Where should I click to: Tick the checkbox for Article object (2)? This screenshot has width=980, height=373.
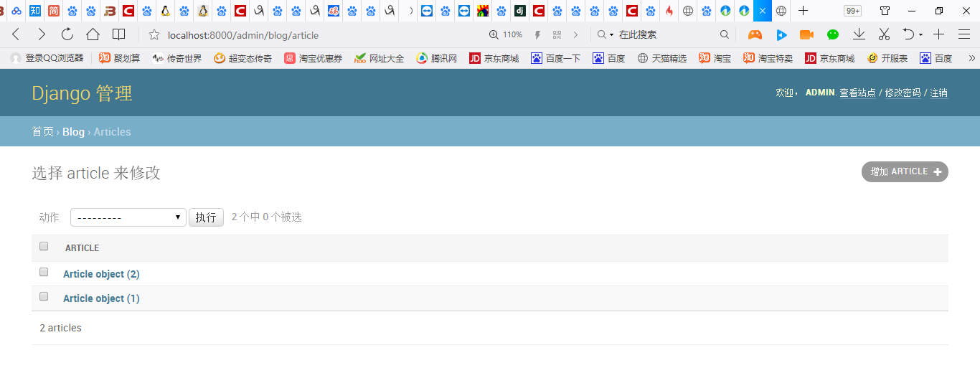coord(44,272)
